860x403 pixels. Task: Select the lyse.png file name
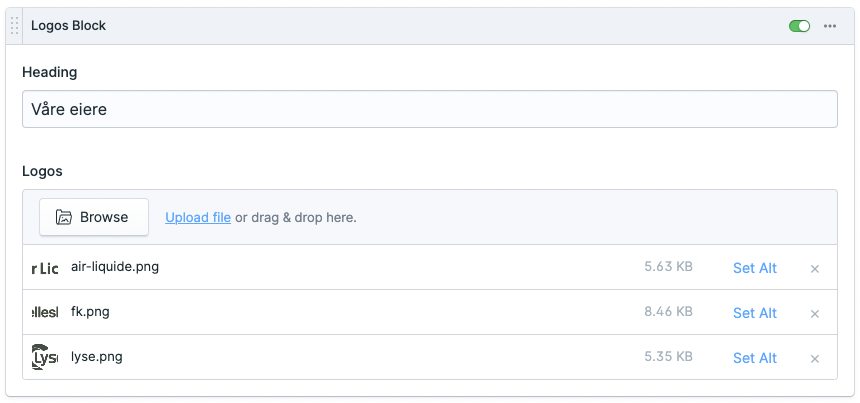click(97, 357)
